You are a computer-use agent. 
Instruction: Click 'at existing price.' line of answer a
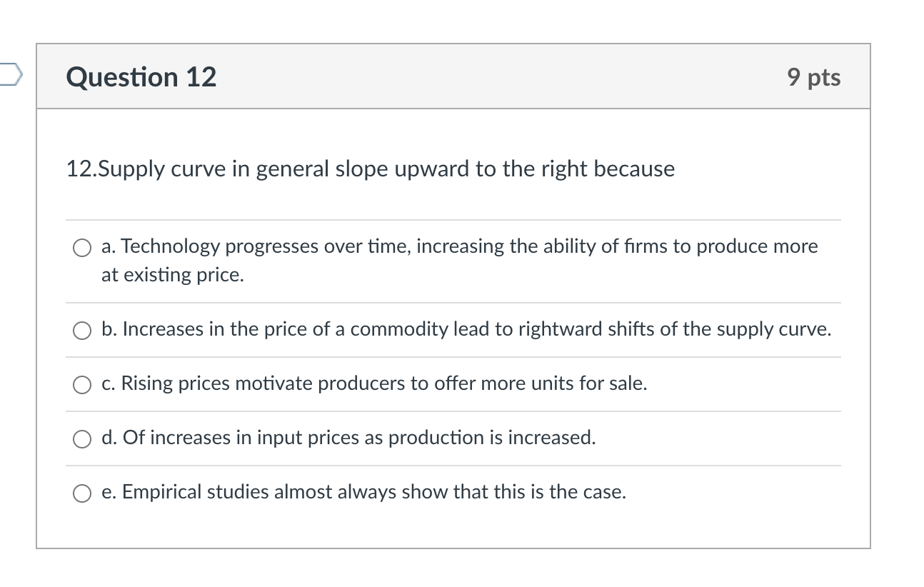(x=173, y=275)
